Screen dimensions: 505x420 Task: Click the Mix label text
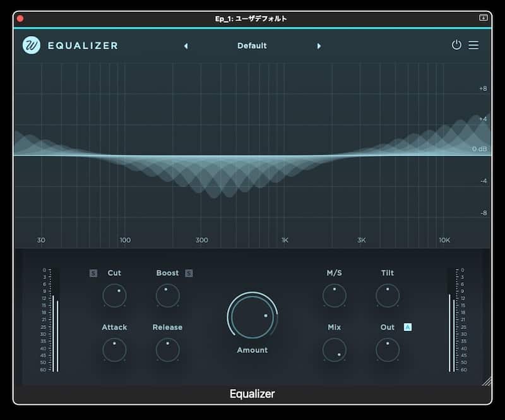coord(335,328)
